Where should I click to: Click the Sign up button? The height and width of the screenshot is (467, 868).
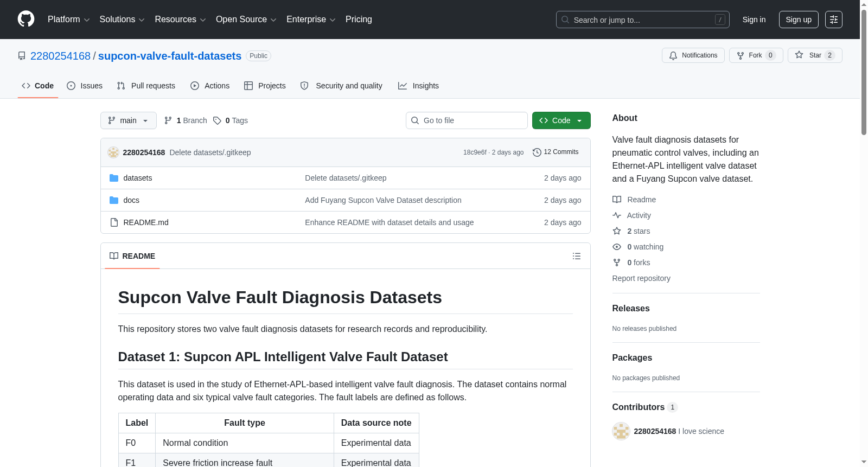[799, 20]
